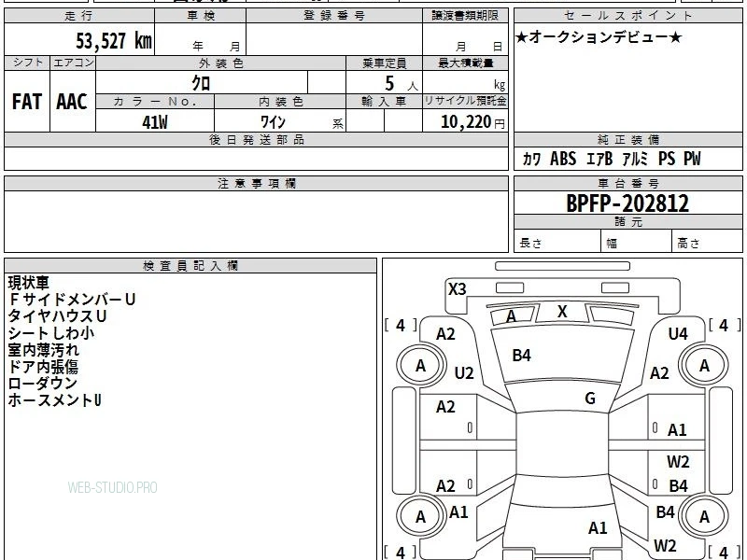This screenshot has height=560, width=747.
Task: Select the 登録番号 header
Action: coord(334,16)
